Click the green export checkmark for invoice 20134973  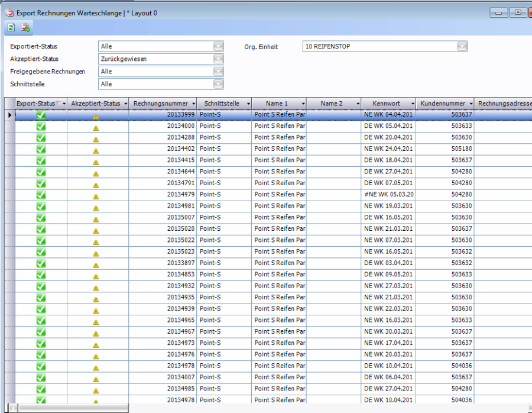41,343
